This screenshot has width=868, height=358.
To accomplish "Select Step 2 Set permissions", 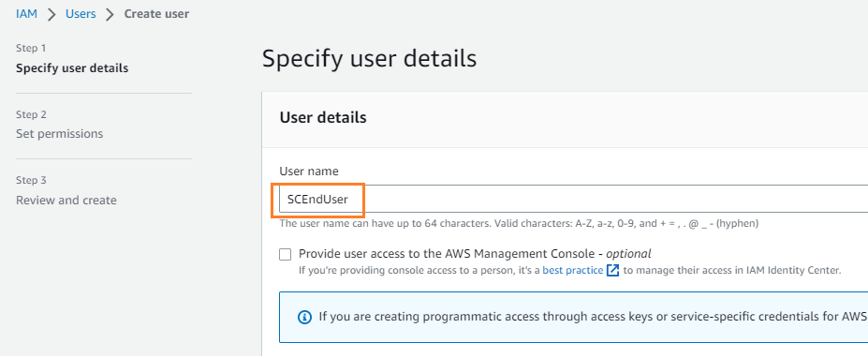I will [x=59, y=134].
